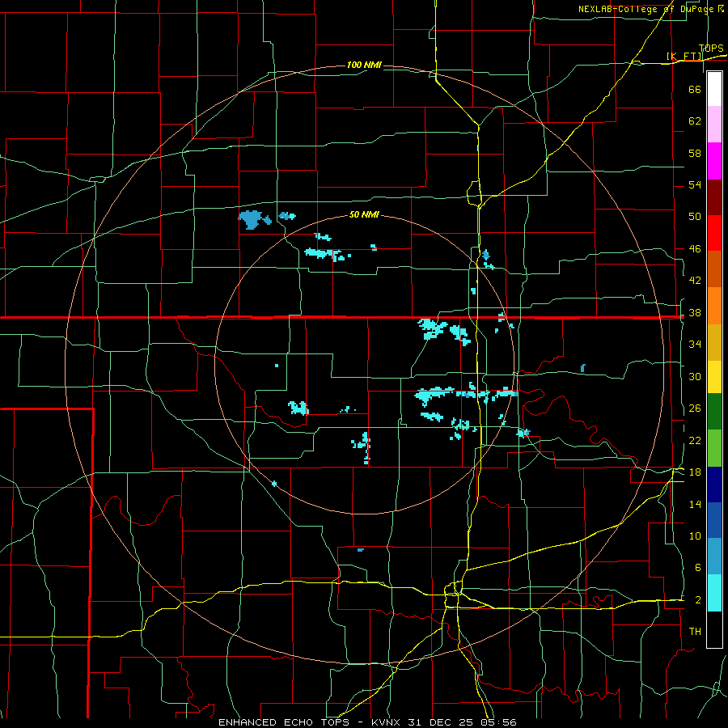728x728 pixels.
Task: Click the '46' legend value
Action: pyautogui.click(x=695, y=249)
